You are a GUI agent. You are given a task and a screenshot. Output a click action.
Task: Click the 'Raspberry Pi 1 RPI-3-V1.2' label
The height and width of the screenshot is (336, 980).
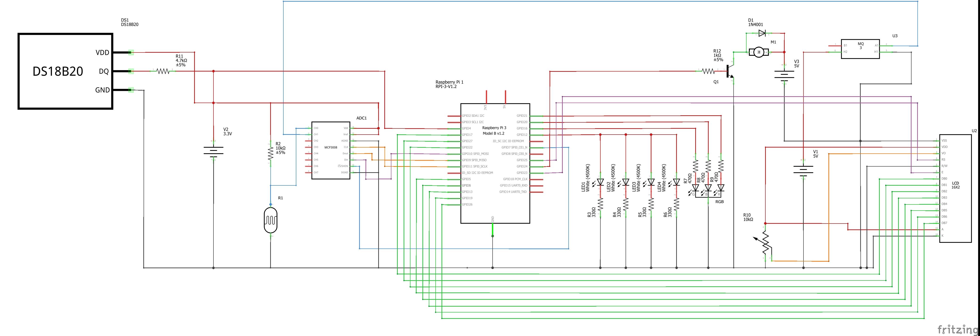449,84
